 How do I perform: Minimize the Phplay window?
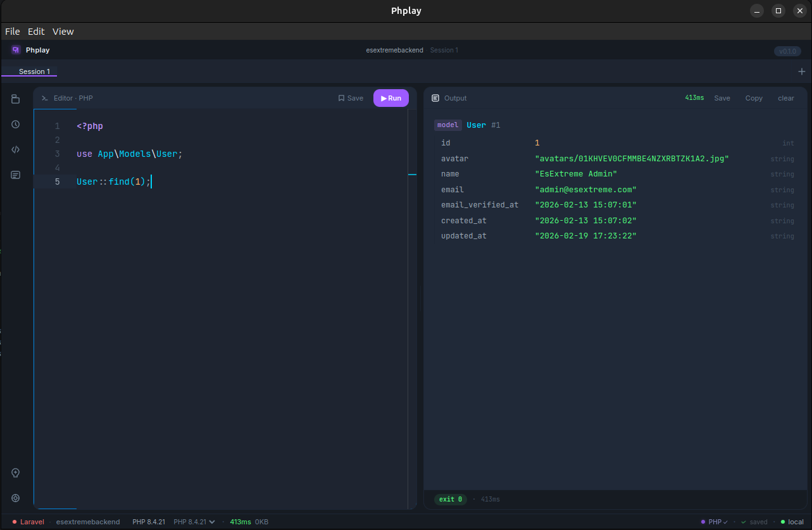[757, 11]
